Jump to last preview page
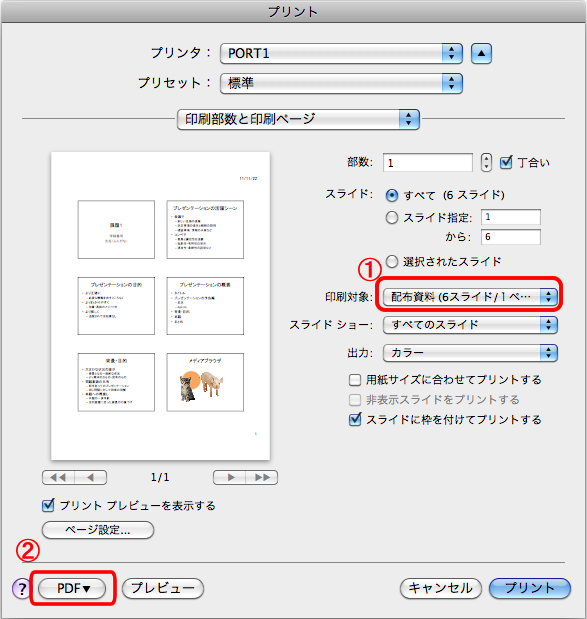Screen dimensions: 587x619 (262, 477)
